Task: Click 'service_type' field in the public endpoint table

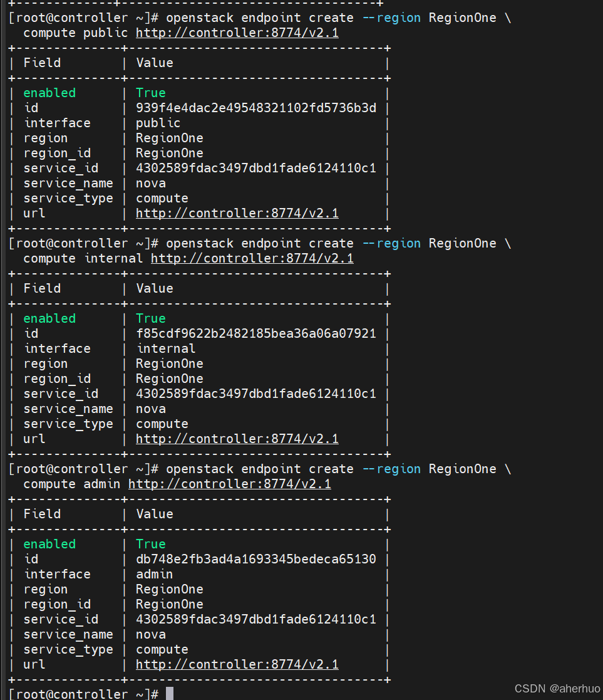Action: (68, 199)
